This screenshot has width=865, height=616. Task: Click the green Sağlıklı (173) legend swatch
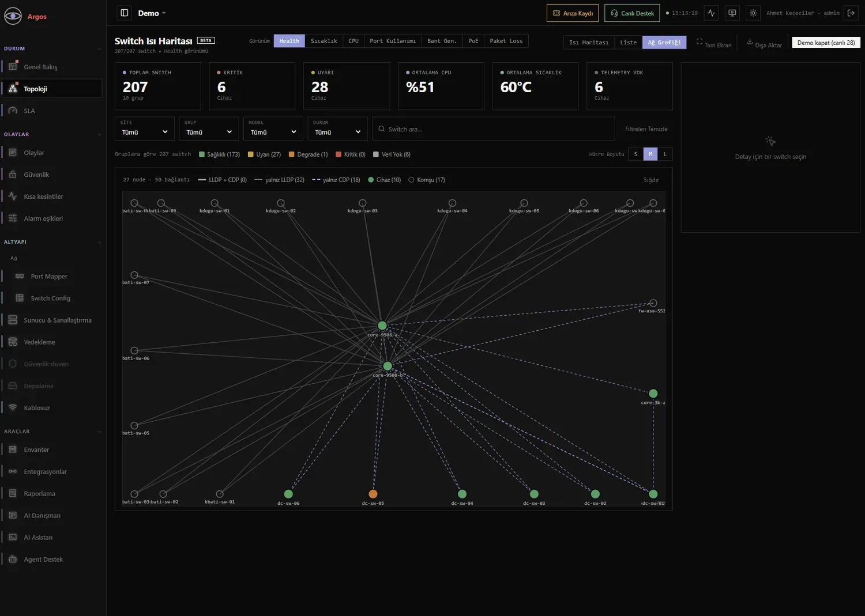click(202, 154)
